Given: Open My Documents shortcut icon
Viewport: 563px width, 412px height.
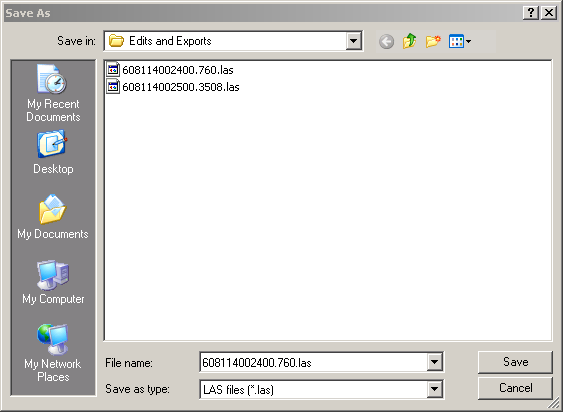Looking at the screenshot, I should [52, 209].
